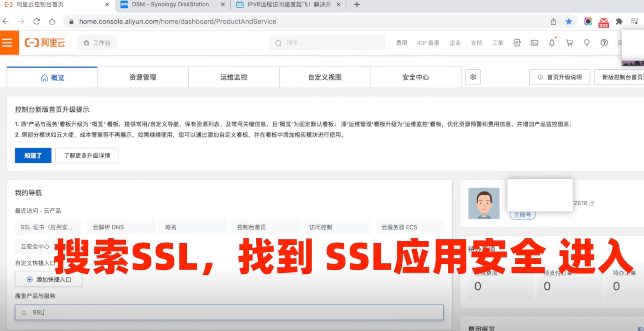
Task: Close the IPV6远程访问 tab
Action: point(338,4)
